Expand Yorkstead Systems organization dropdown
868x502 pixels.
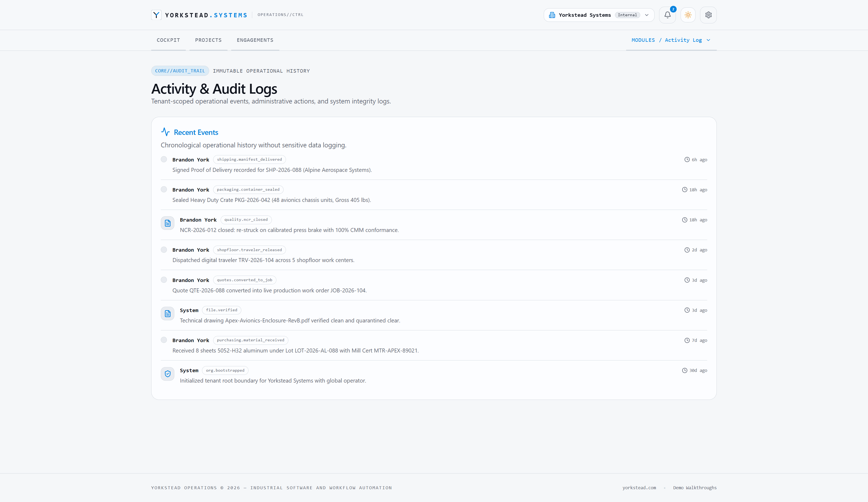[599, 15]
